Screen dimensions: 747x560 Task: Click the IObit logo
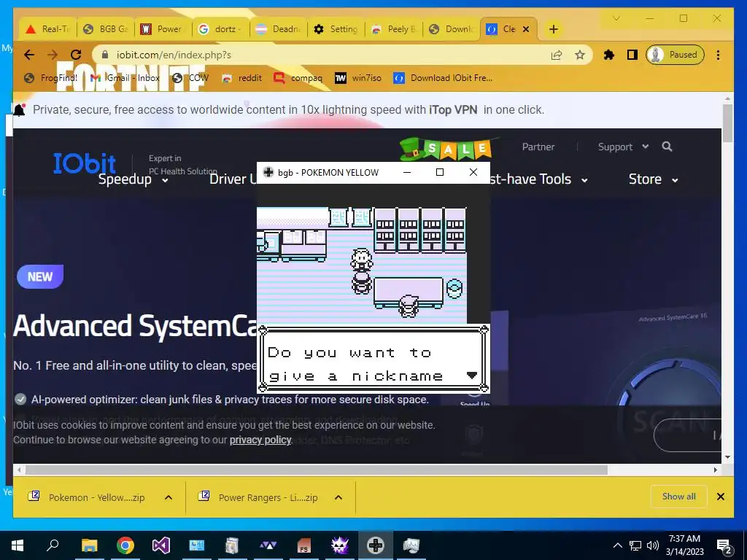(x=85, y=163)
